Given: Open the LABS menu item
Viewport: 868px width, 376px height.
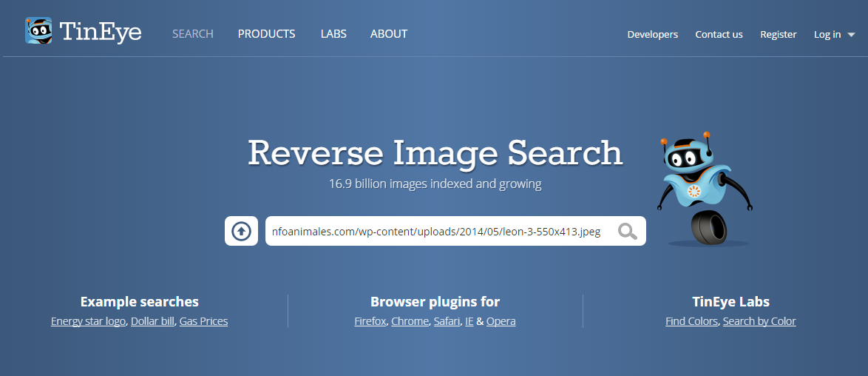Looking at the screenshot, I should point(333,34).
